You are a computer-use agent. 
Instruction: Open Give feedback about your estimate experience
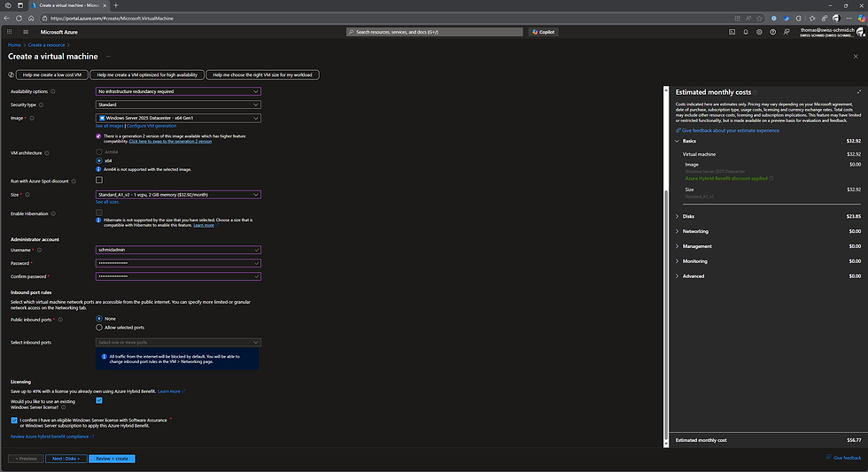pos(727,130)
